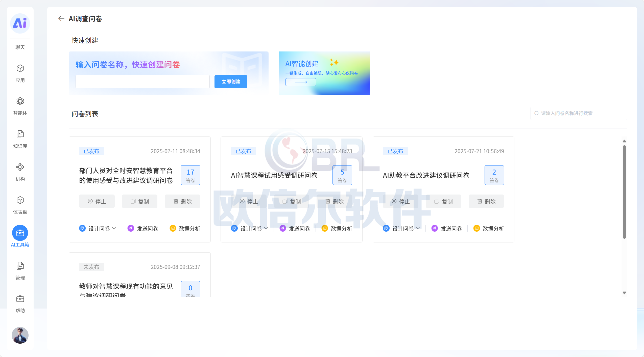
Task: Click the survey list vertical scrollbar
Action: point(624,192)
